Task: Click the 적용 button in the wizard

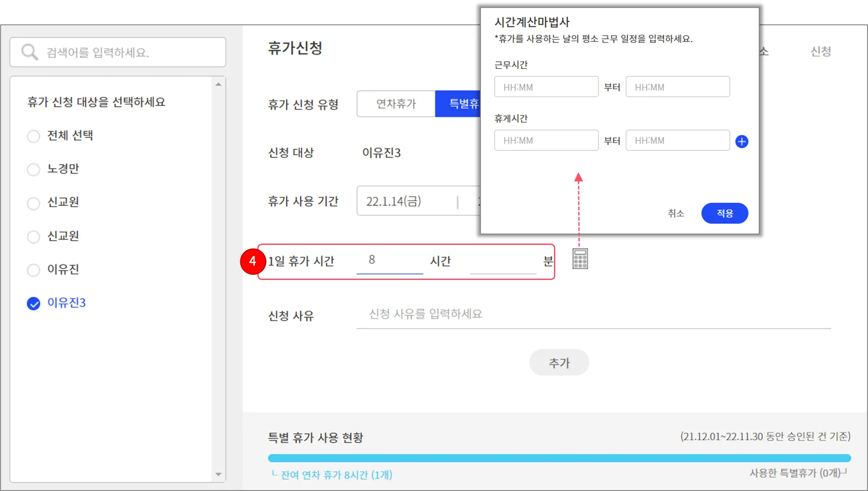Action: pos(724,213)
